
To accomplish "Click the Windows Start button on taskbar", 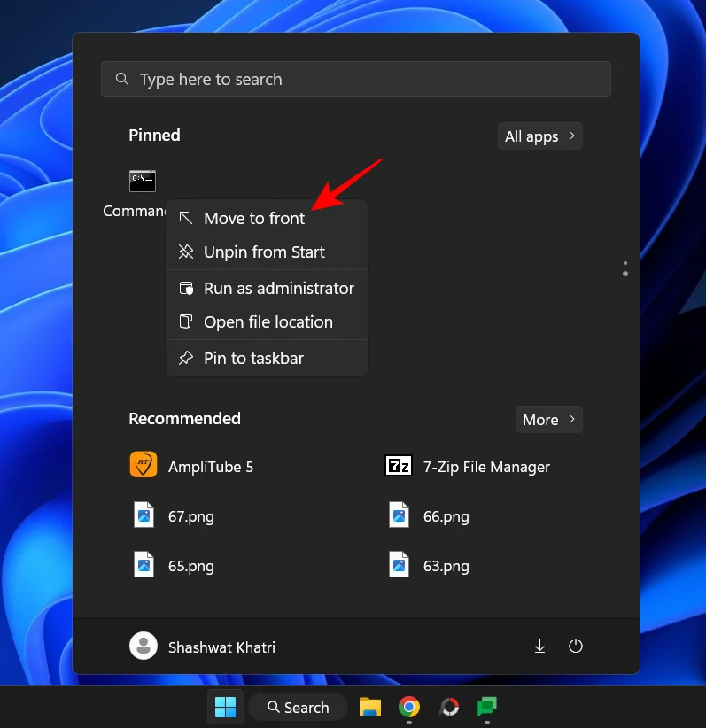I will [225, 707].
